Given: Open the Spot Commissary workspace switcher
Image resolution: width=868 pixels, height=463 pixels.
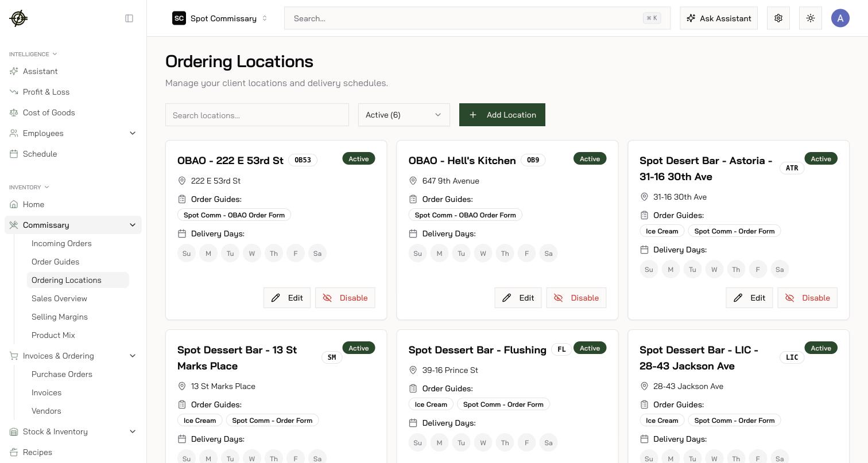Looking at the screenshot, I should [x=220, y=18].
